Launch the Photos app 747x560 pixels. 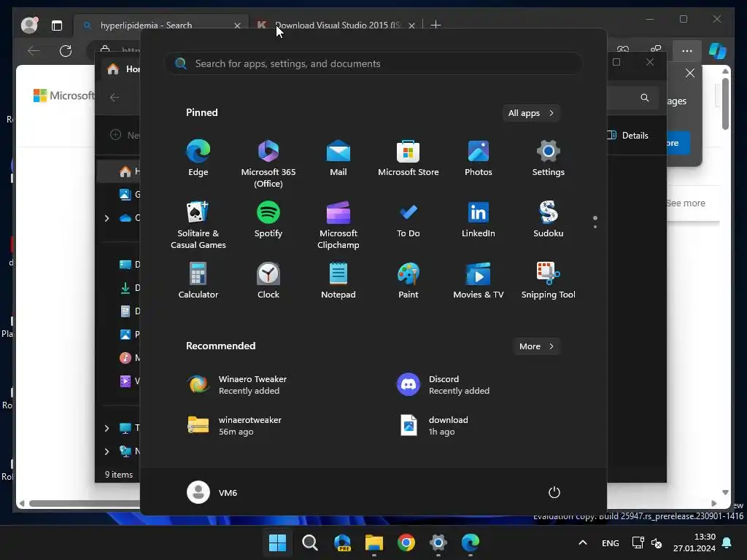479,158
